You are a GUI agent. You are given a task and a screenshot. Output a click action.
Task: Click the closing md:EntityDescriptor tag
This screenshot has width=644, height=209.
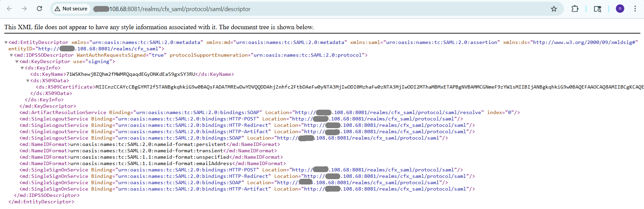pos(41,202)
